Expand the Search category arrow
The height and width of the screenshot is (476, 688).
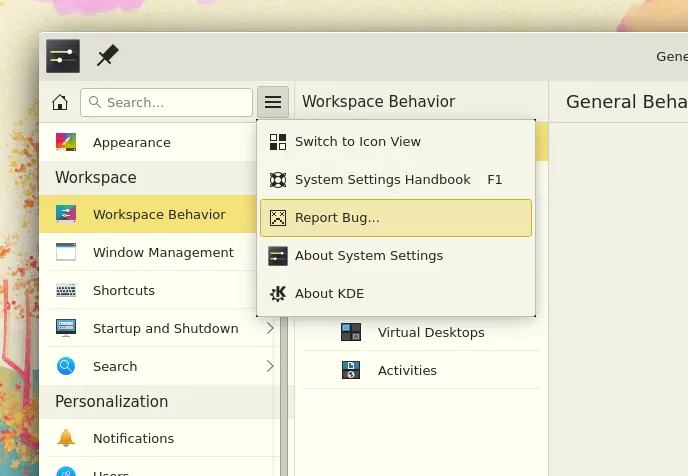(270, 366)
